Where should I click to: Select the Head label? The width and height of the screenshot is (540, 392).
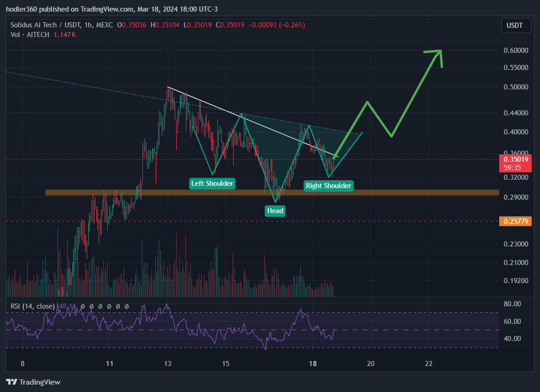point(275,211)
